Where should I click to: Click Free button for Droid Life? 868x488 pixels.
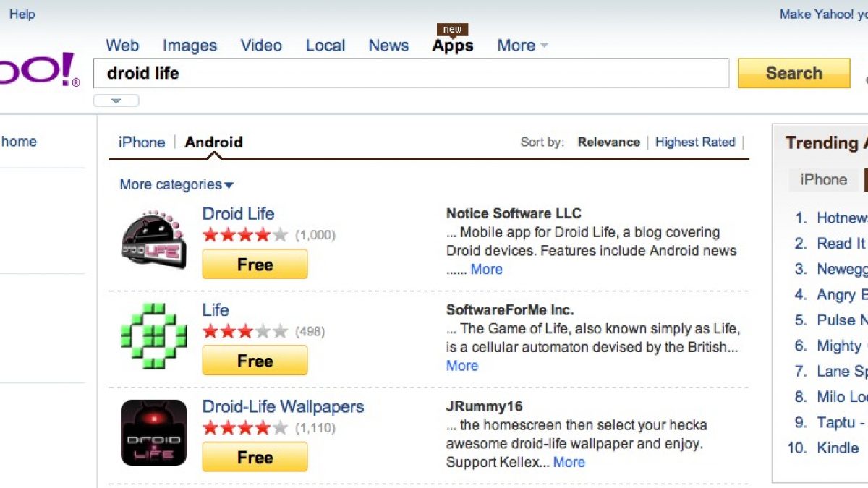pos(255,265)
